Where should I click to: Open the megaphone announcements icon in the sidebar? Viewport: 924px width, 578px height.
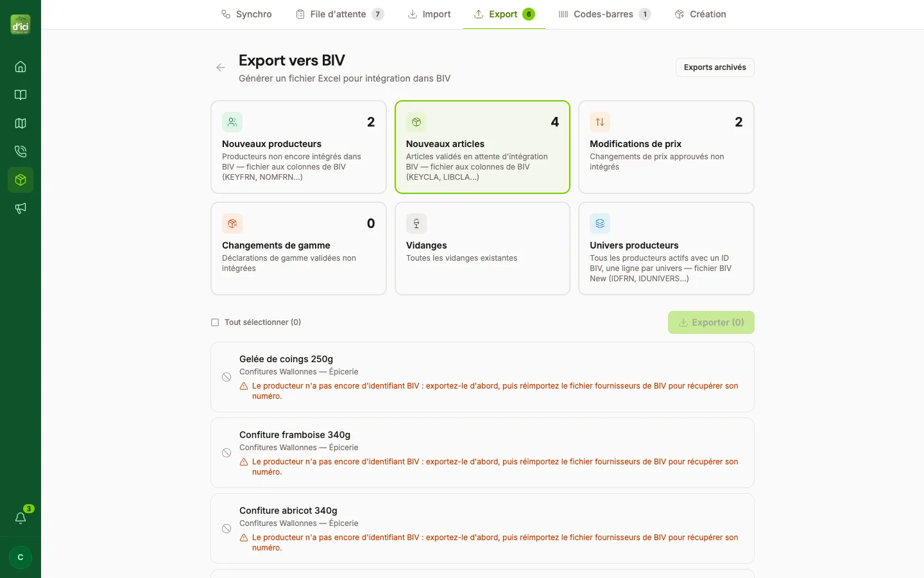[x=21, y=208]
